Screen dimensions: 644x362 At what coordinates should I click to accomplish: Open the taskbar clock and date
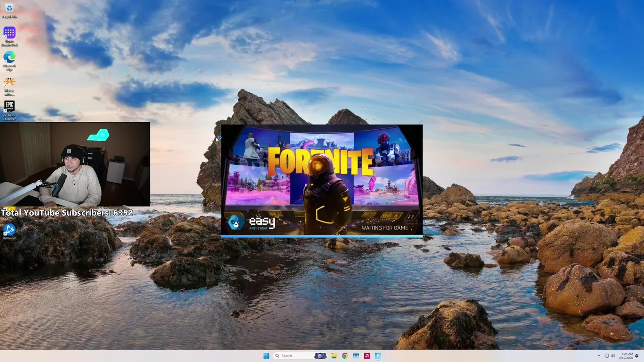[626, 356]
